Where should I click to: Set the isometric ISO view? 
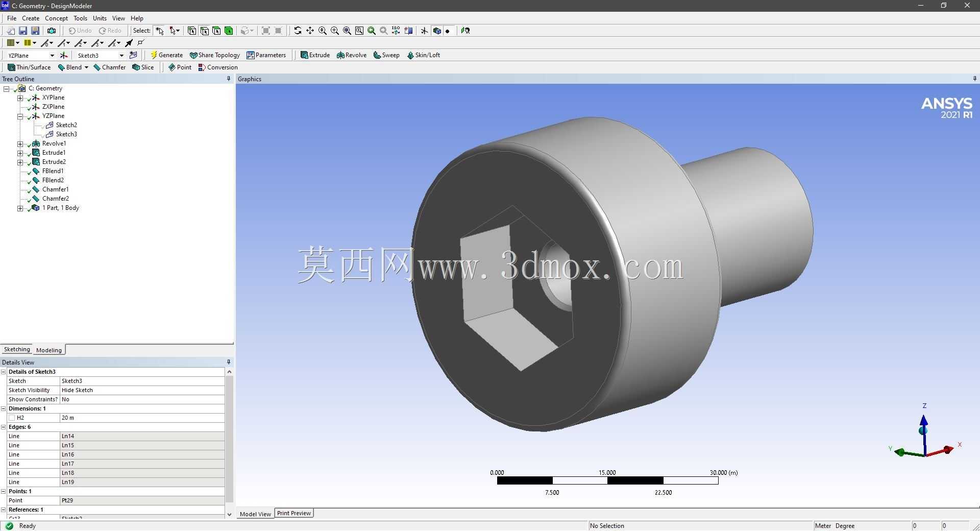pyautogui.click(x=396, y=31)
